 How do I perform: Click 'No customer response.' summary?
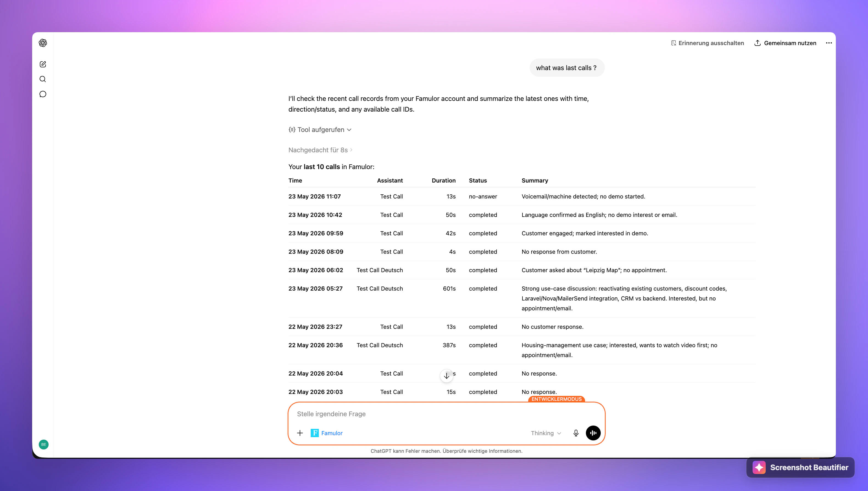point(552,327)
